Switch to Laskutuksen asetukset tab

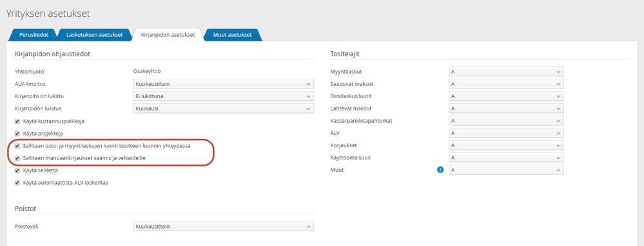95,35
